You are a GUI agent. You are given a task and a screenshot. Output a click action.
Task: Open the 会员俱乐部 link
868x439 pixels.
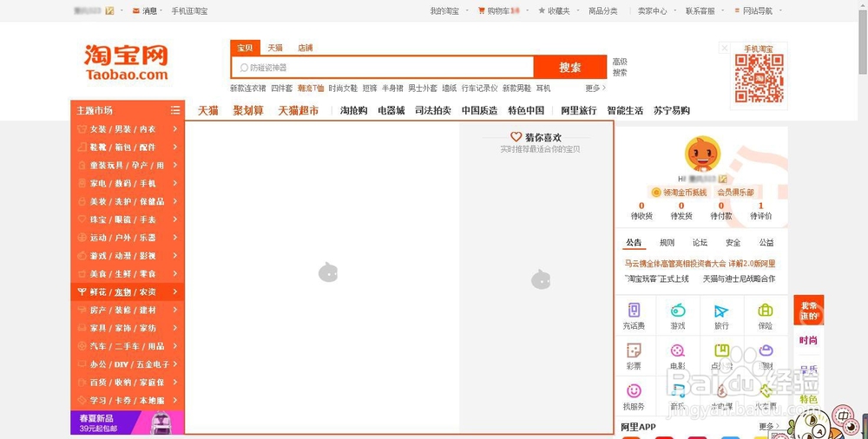tap(736, 192)
